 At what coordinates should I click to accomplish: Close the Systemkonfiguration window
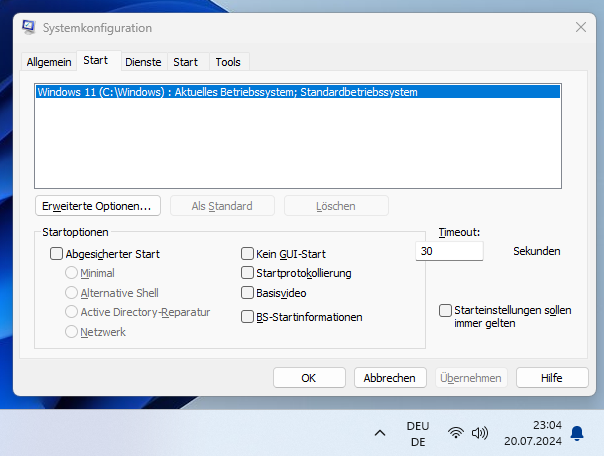(x=581, y=27)
